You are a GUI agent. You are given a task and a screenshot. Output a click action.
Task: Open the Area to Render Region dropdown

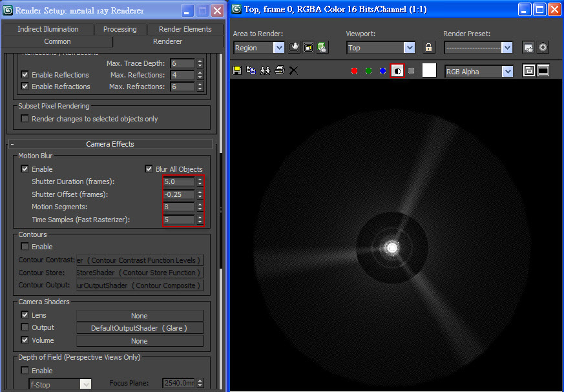(x=278, y=48)
